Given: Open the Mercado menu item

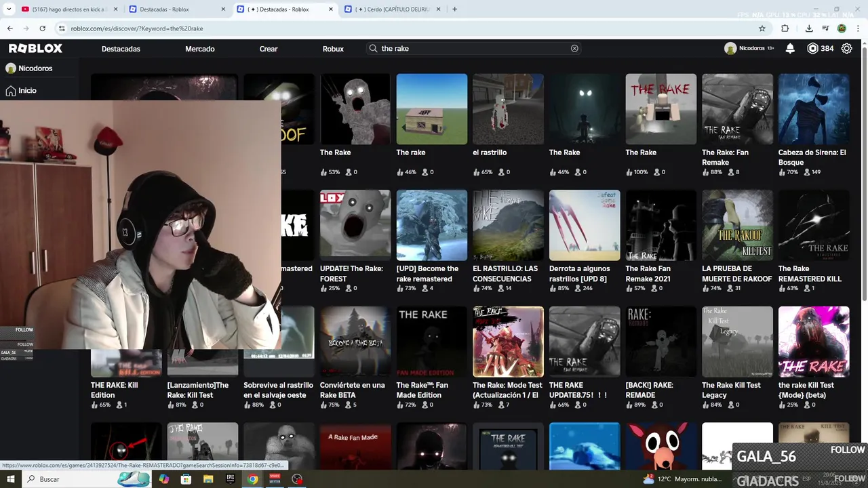Looking at the screenshot, I should (x=200, y=49).
